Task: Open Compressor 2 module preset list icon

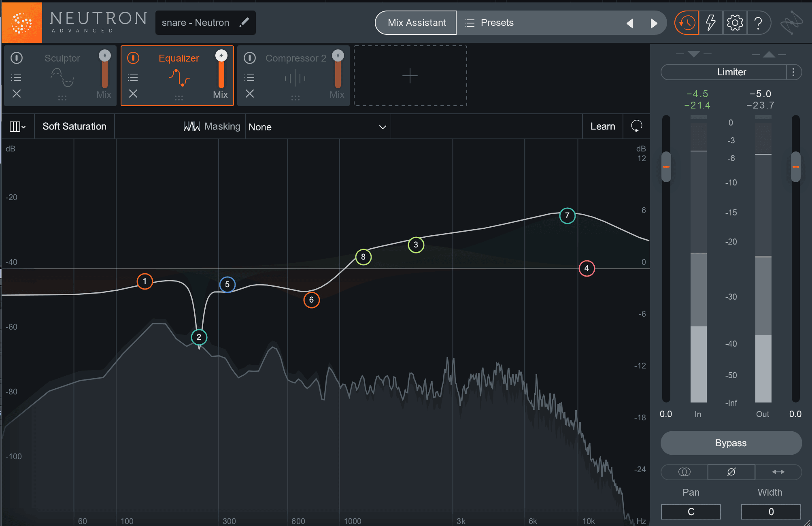Action: (249, 77)
